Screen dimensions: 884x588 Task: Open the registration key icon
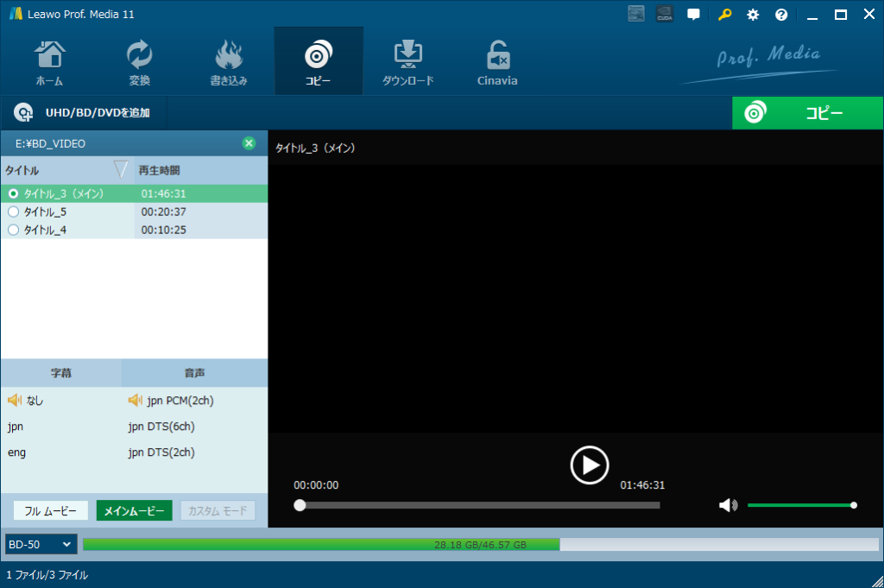tap(724, 15)
